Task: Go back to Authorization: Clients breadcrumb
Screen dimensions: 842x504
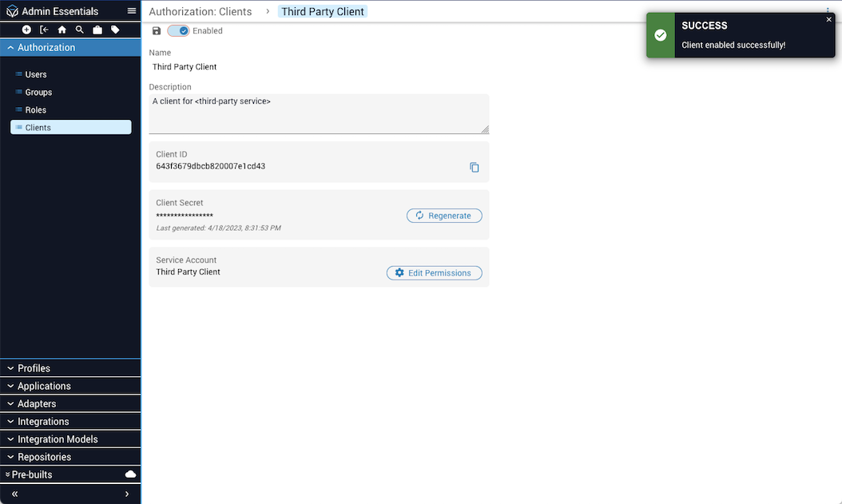Action: pos(201,11)
